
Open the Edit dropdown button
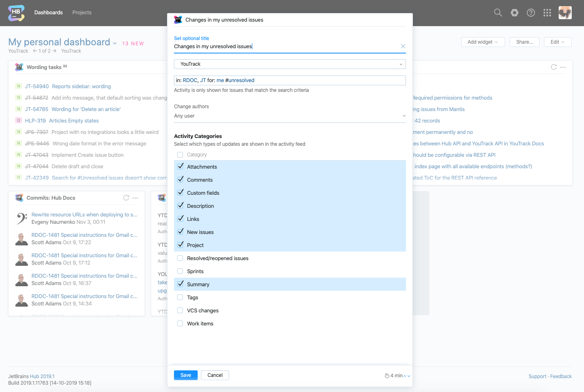pyautogui.click(x=557, y=42)
